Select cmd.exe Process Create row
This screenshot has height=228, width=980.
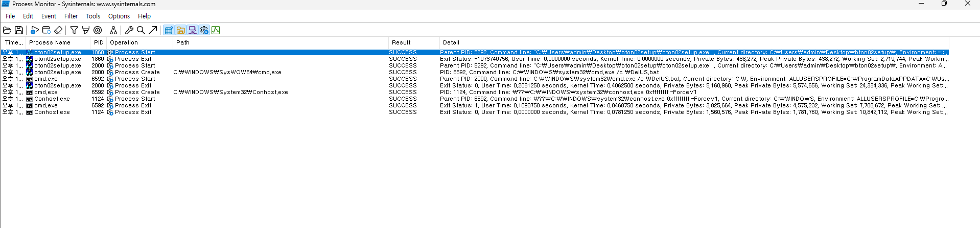click(x=475, y=92)
